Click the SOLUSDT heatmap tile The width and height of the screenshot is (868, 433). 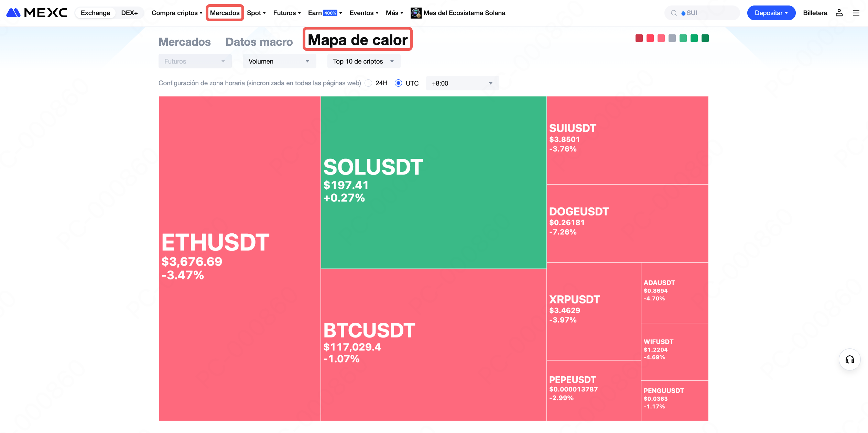(433, 182)
